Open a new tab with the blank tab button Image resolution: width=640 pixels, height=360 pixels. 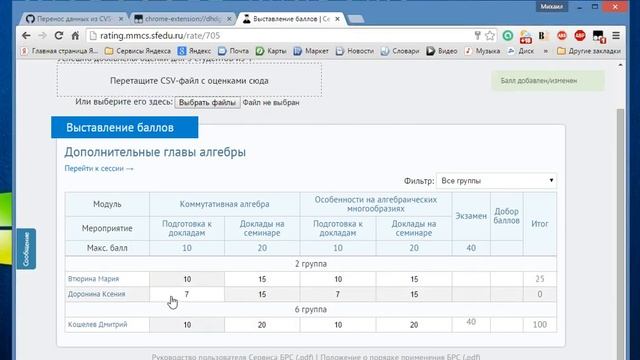(356, 19)
